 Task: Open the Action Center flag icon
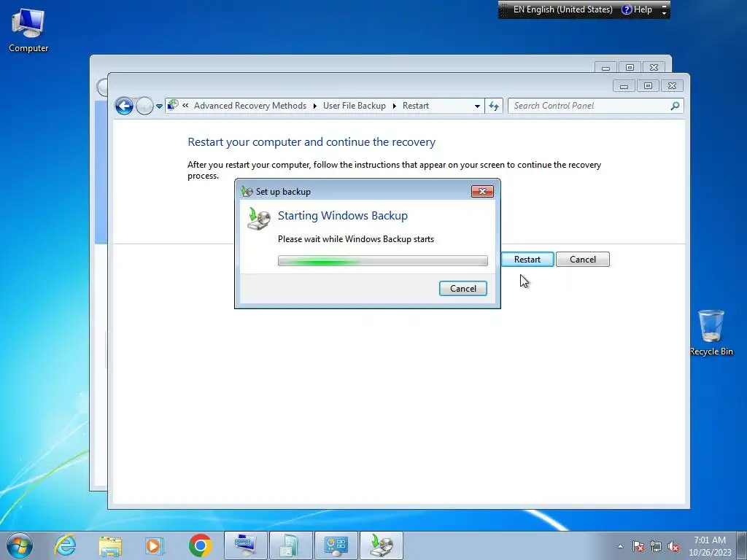point(638,546)
